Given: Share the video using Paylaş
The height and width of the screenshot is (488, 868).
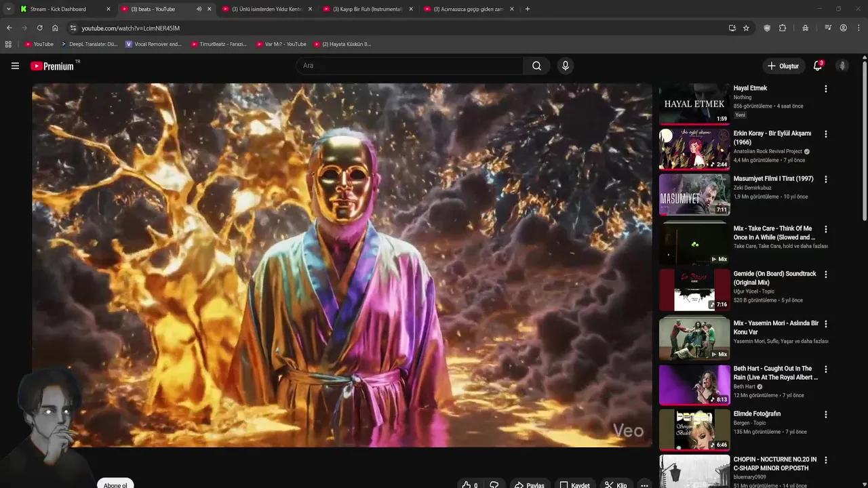Looking at the screenshot, I should coord(529,485).
